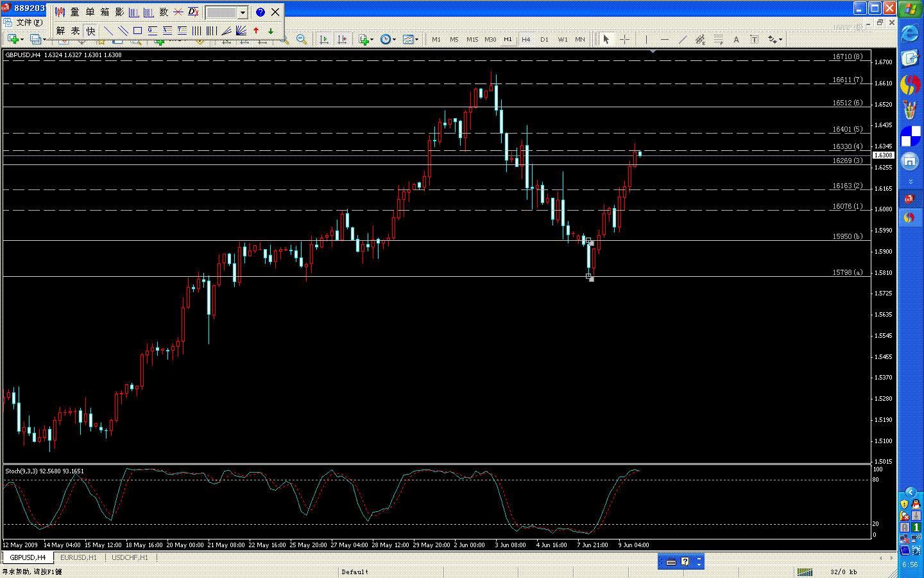Click the candlestick chart icon in floating toolbar

(60, 12)
